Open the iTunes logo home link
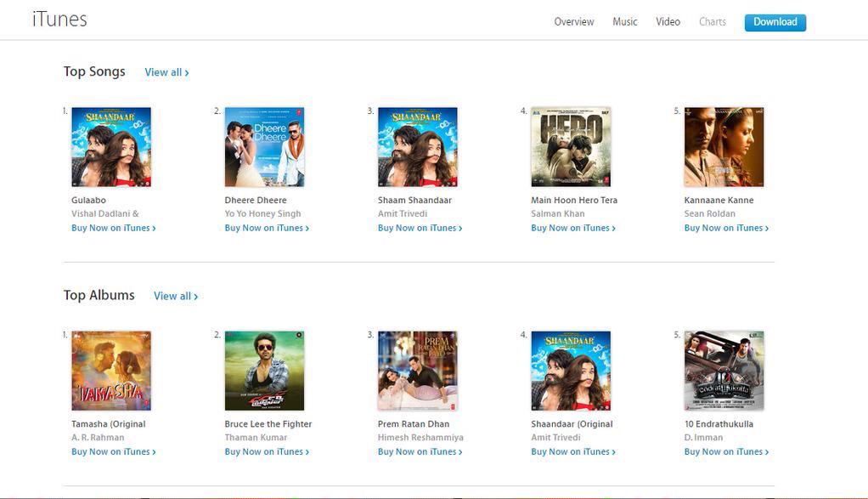This screenshot has width=868, height=499. pyautogui.click(x=59, y=20)
